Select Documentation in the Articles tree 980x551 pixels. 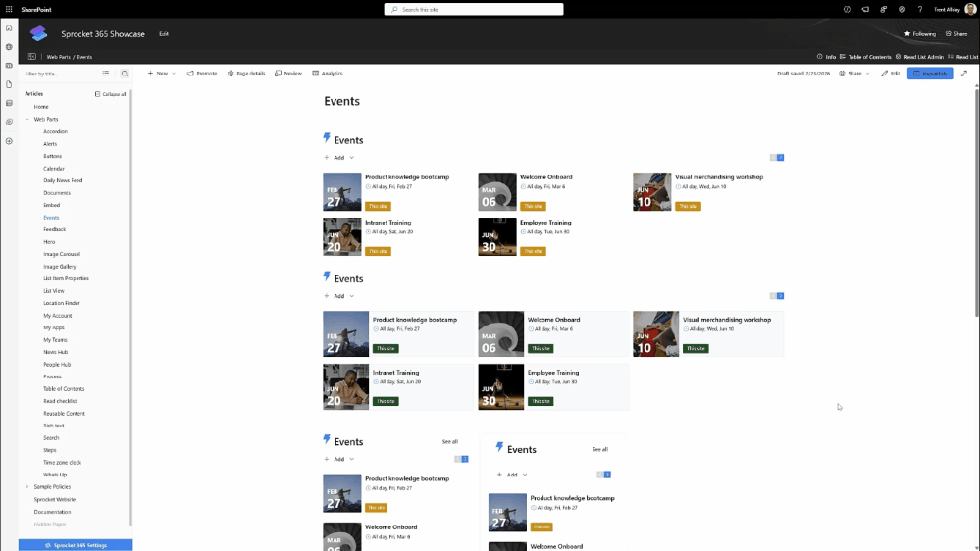point(52,512)
